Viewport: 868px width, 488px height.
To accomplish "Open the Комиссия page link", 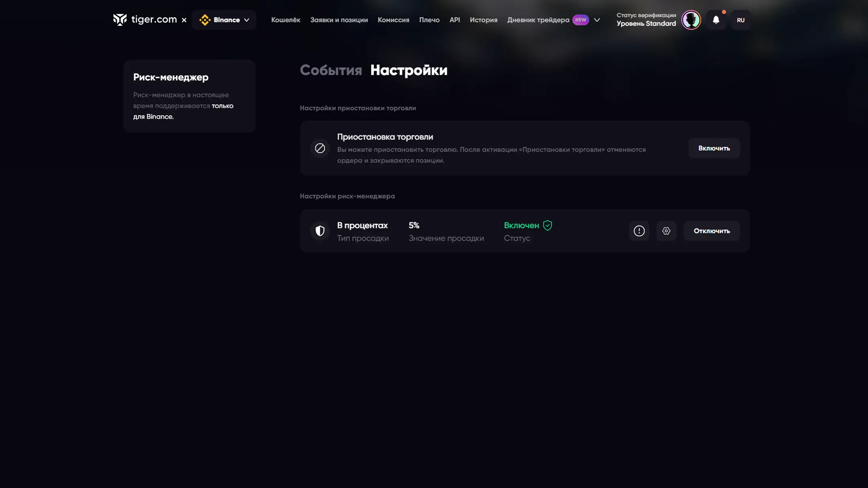I will click(393, 20).
